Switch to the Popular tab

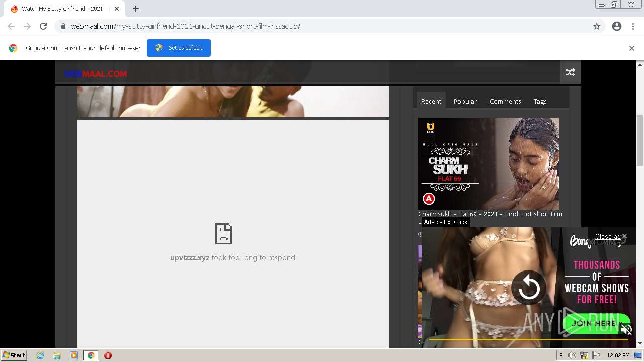coord(465,101)
